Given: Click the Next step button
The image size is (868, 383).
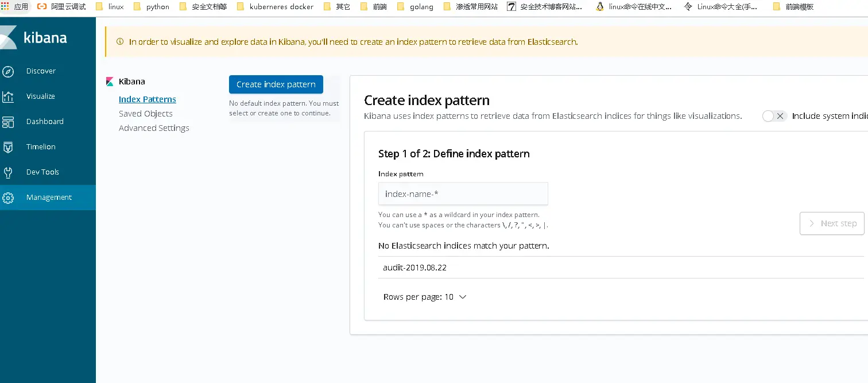Looking at the screenshot, I should click(x=832, y=223).
